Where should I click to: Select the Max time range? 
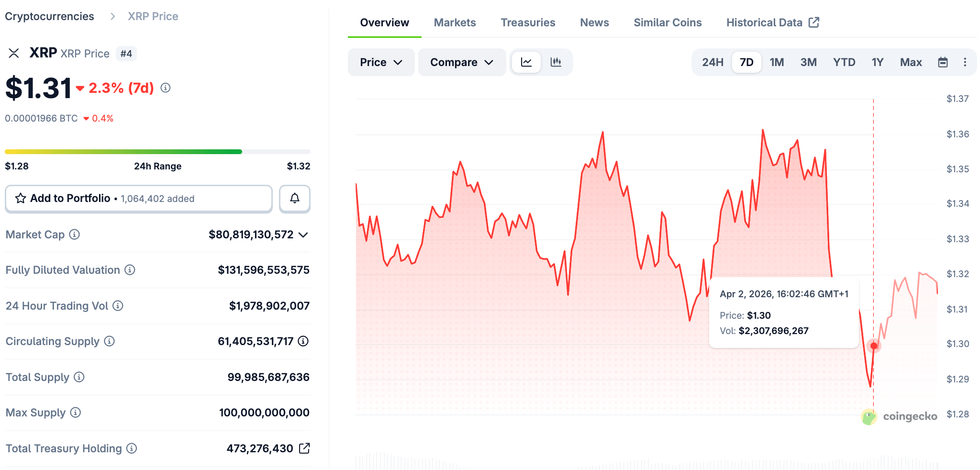pyautogui.click(x=911, y=62)
